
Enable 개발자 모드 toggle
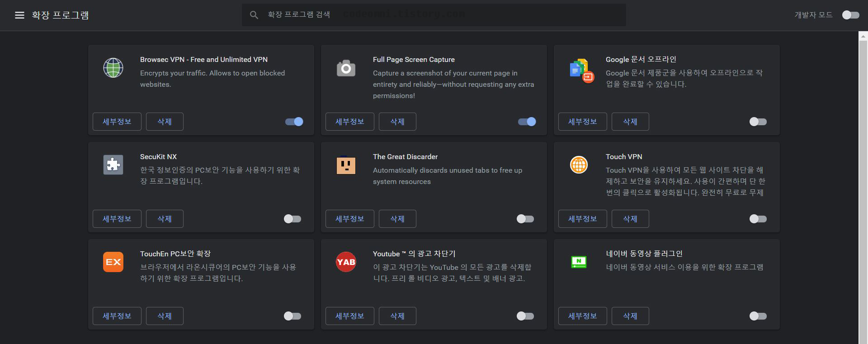point(850,15)
